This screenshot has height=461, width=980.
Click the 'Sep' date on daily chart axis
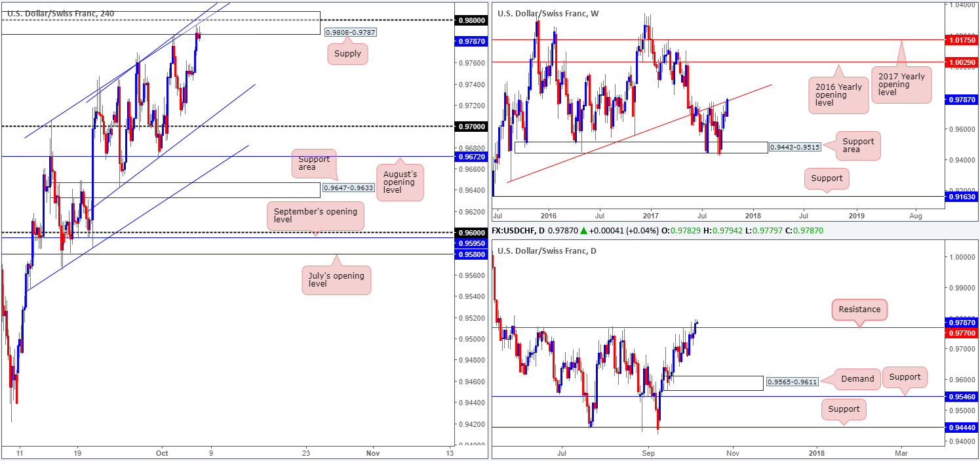tap(648, 453)
